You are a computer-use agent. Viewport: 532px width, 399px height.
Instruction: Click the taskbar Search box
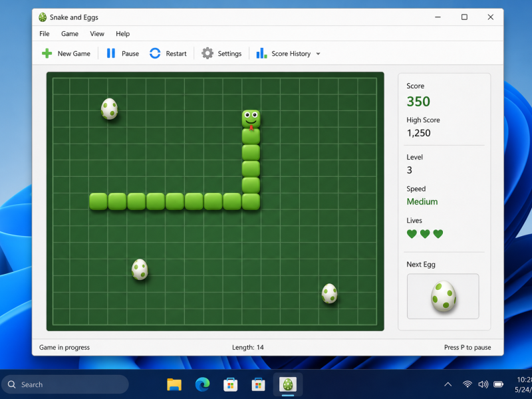[x=65, y=384]
